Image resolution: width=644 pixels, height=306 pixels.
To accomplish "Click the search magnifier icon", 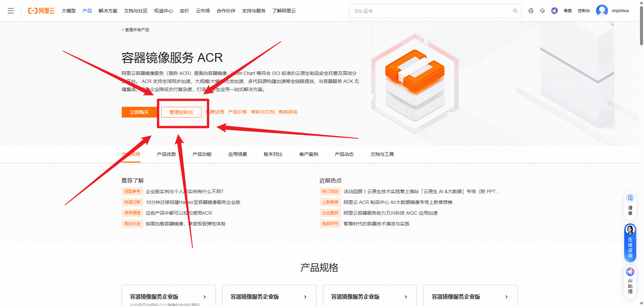I will coord(515,11).
